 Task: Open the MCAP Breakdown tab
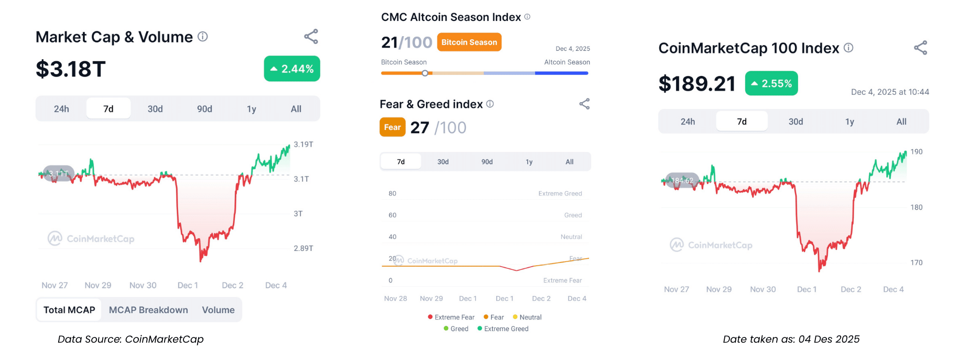click(x=148, y=310)
